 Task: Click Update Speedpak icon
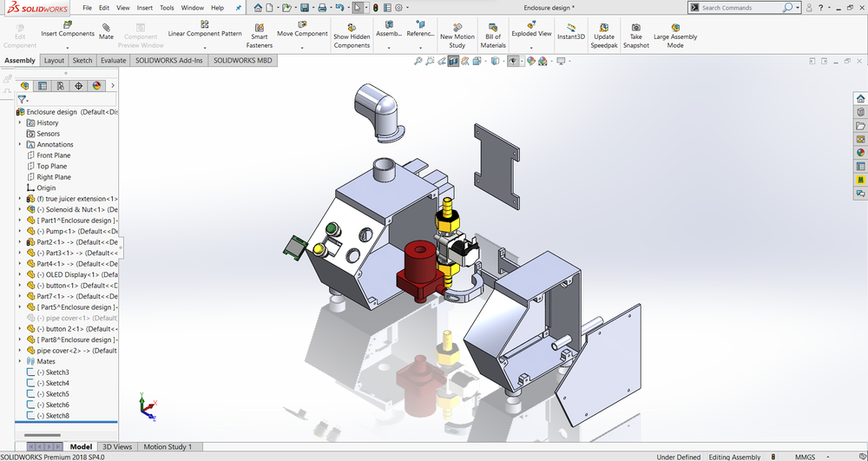(604, 35)
